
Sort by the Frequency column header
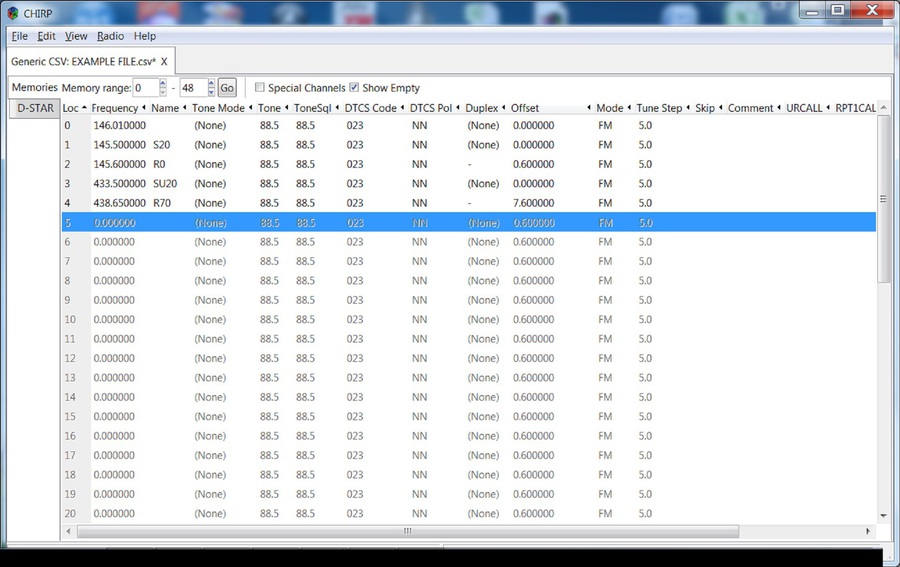pyautogui.click(x=114, y=108)
